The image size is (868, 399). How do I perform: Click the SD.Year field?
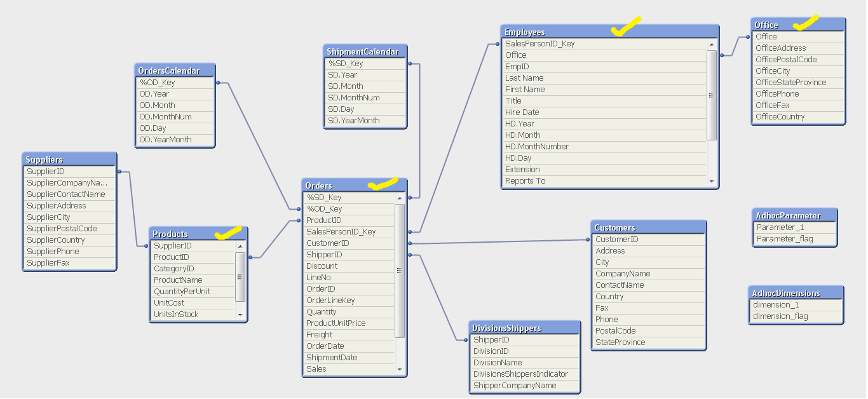pos(365,74)
